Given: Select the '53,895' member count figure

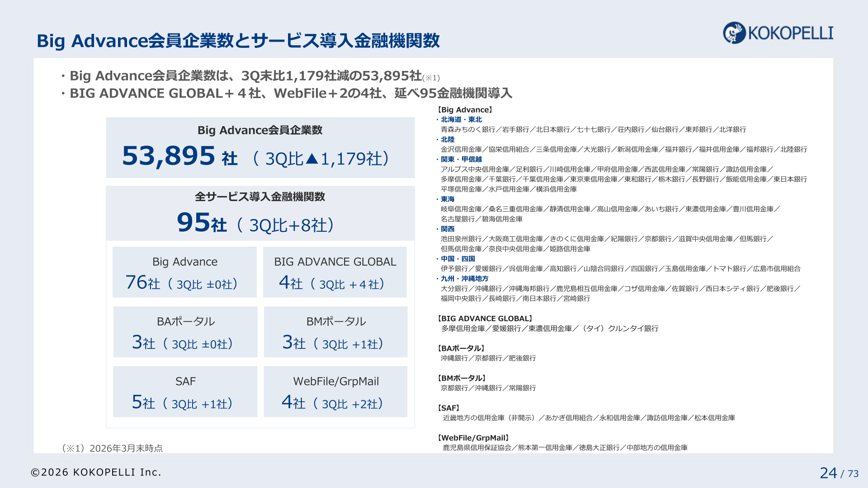Looking at the screenshot, I should (169, 156).
